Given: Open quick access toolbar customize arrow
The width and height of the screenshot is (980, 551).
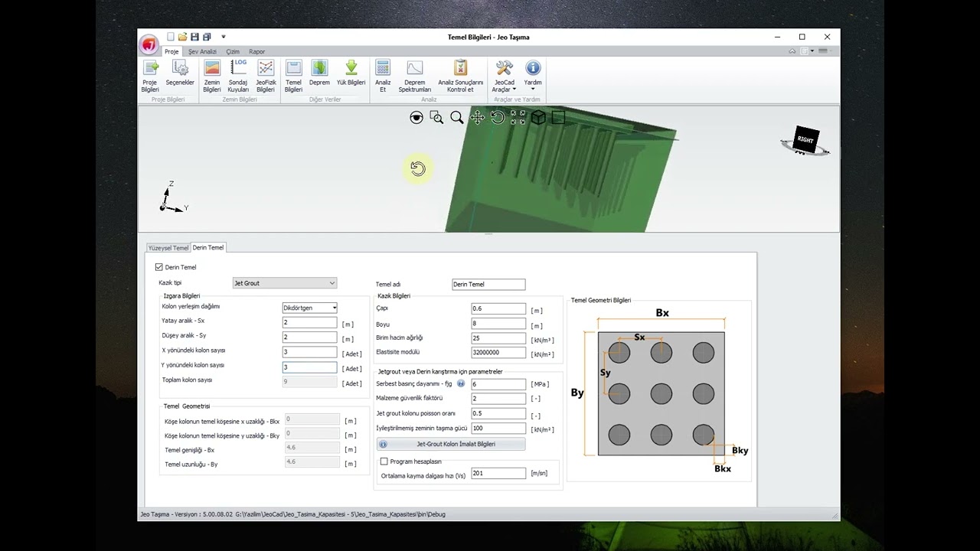Looking at the screenshot, I should [224, 37].
